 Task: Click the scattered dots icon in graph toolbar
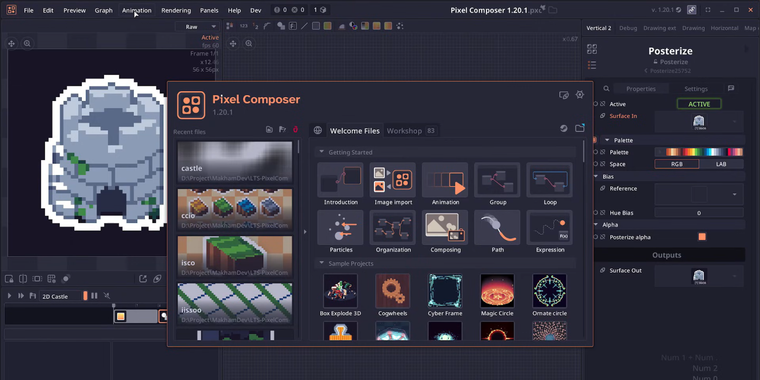click(x=400, y=26)
